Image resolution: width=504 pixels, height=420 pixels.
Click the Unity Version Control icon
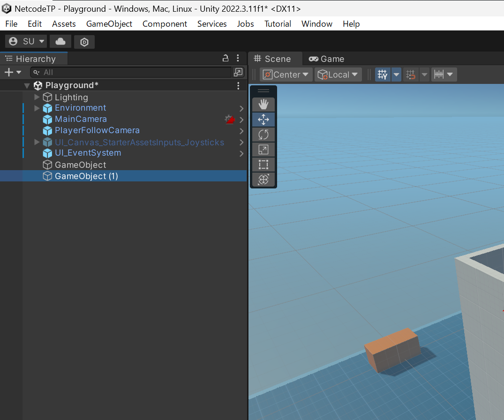(84, 42)
